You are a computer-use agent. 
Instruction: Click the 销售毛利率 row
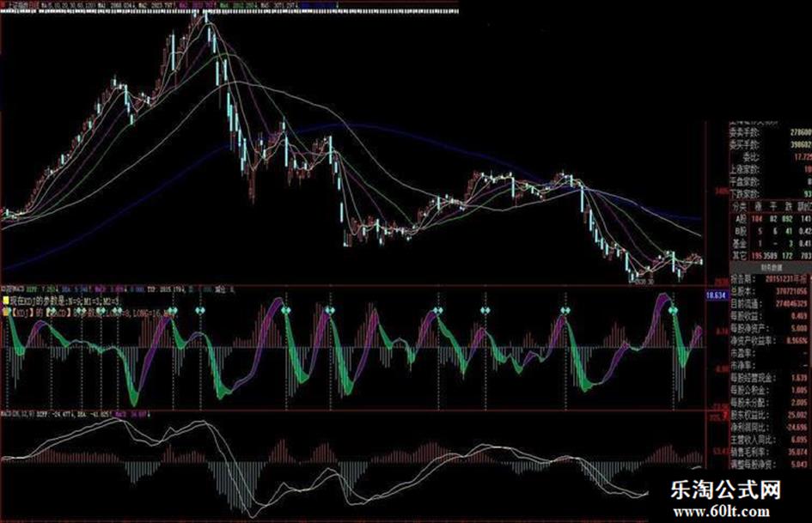pyautogui.click(x=771, y=452)
